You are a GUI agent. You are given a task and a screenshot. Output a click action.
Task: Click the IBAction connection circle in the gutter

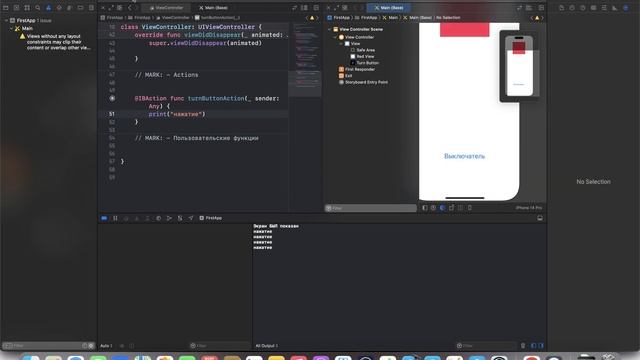pyautogui.click(x=112, y=98)
